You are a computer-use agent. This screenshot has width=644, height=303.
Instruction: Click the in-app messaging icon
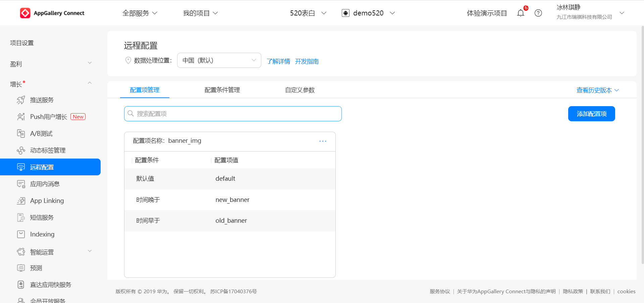pos(21,184)
